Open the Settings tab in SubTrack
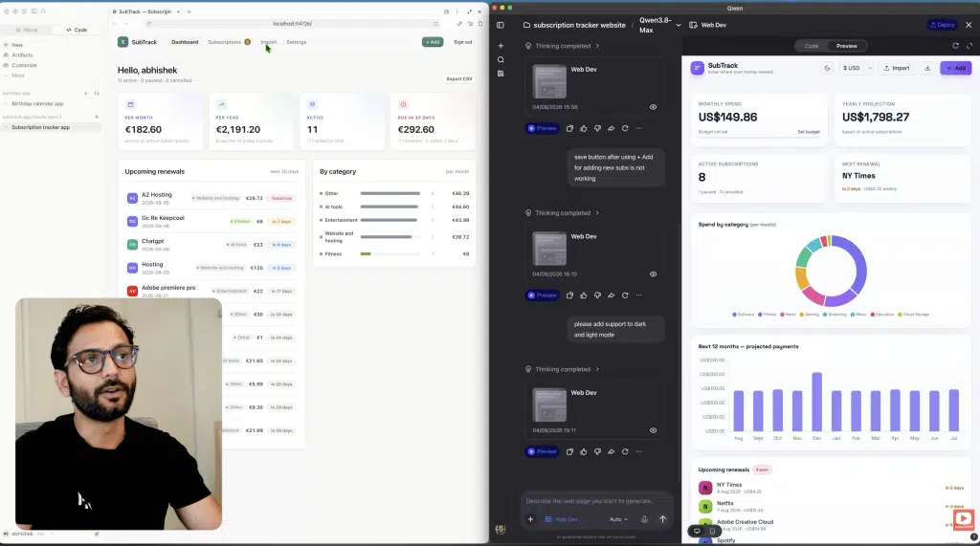 click(x=297, y=42)
